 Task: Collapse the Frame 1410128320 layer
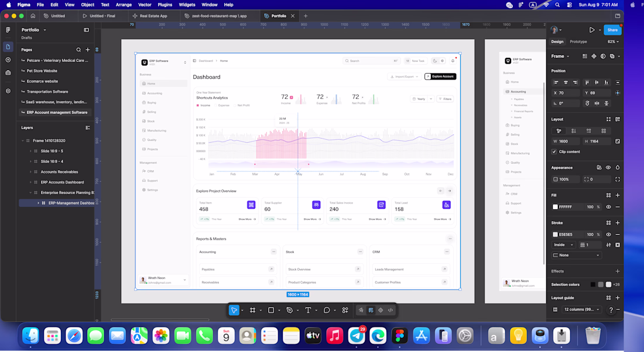coord(23,141)
